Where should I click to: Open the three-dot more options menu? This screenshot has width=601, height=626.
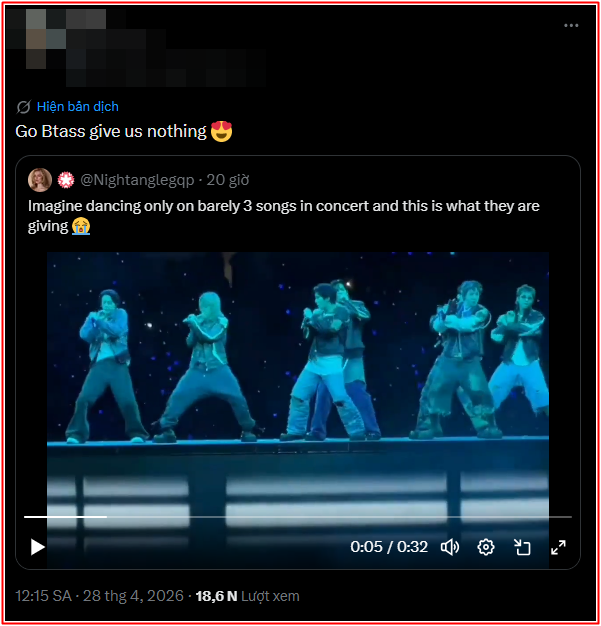[x=571, y=26]
